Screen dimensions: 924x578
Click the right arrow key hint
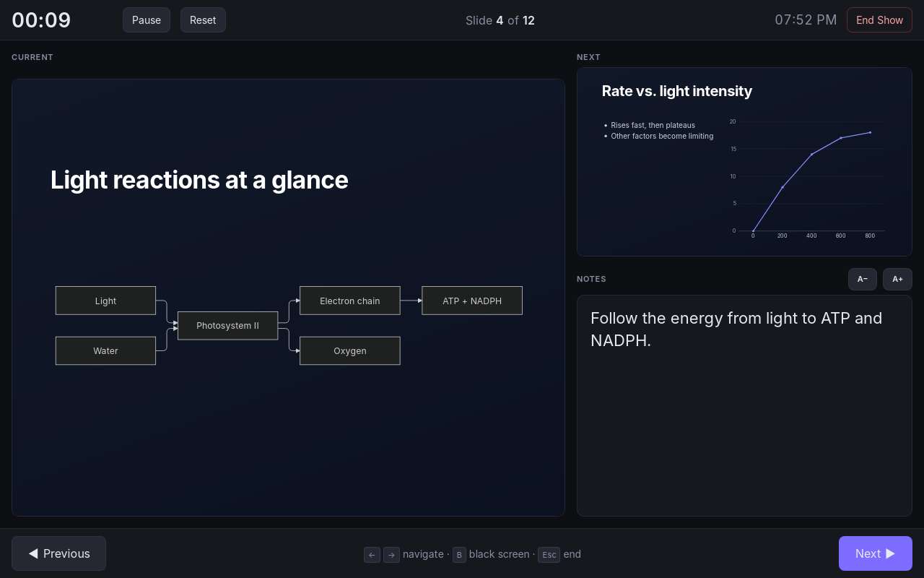pyautogui.click(x=391, y=555)
